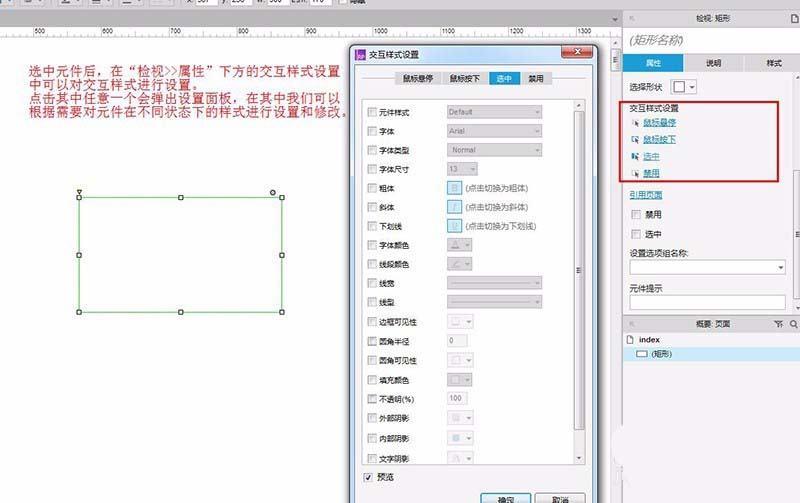
Task: Click mouse down icon beside 鼠标按下 link
Action: tap(635, 139)
